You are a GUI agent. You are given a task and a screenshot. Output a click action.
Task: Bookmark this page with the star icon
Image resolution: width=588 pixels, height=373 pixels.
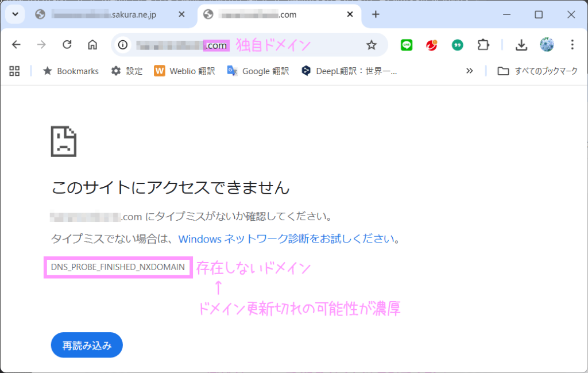click(372, 45)
